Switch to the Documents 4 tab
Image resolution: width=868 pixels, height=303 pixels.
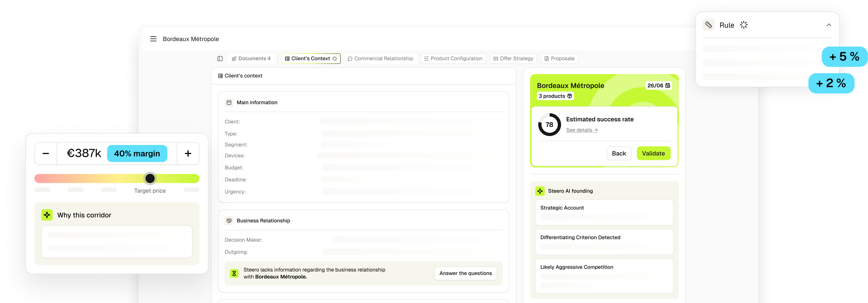(x=251, y=59)
